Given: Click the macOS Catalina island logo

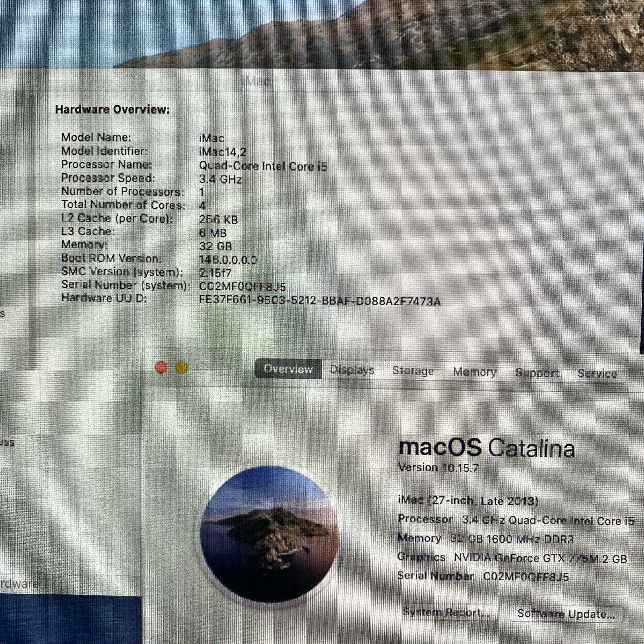Looking at the screenshot, I should coord(270,534).
